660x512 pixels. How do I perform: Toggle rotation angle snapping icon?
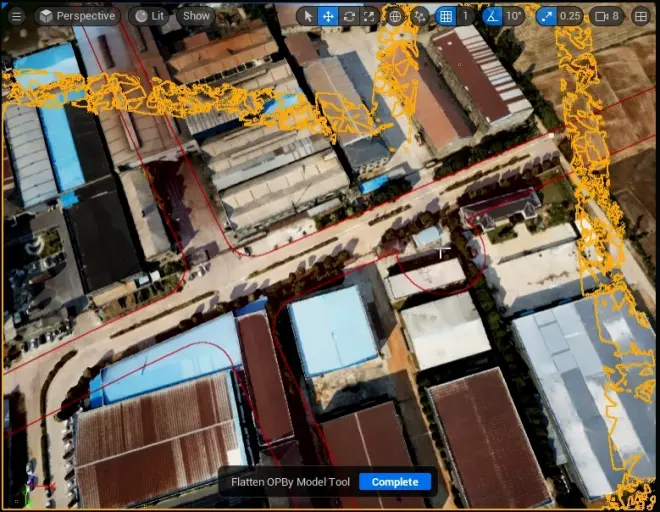492,16
